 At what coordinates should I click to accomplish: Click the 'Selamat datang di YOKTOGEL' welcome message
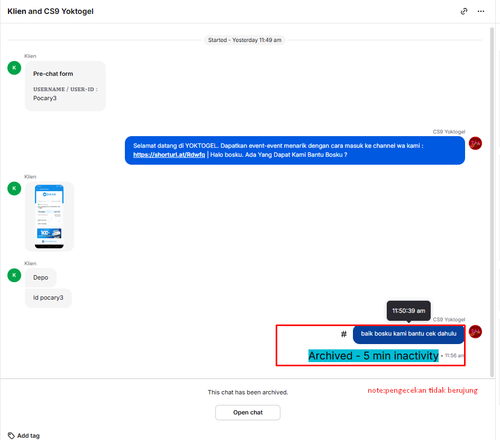click(x=295, y=150)
